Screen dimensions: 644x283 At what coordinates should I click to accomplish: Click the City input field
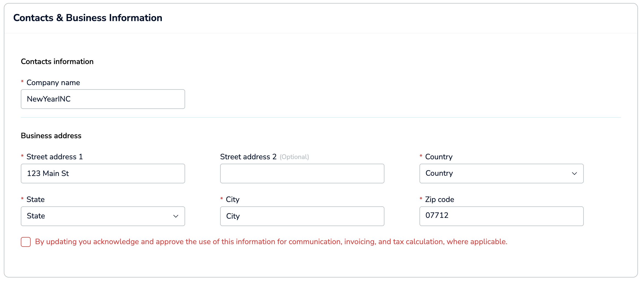click(x=302, y=216)
